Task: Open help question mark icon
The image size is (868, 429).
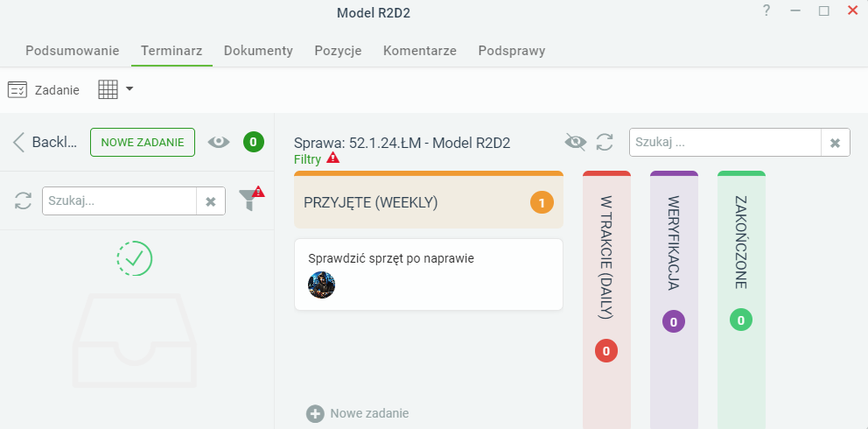Action: (x=766, y=11)
